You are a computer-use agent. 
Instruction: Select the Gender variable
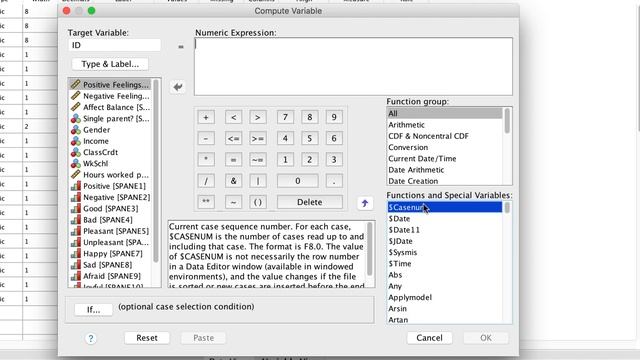(109, 130)
